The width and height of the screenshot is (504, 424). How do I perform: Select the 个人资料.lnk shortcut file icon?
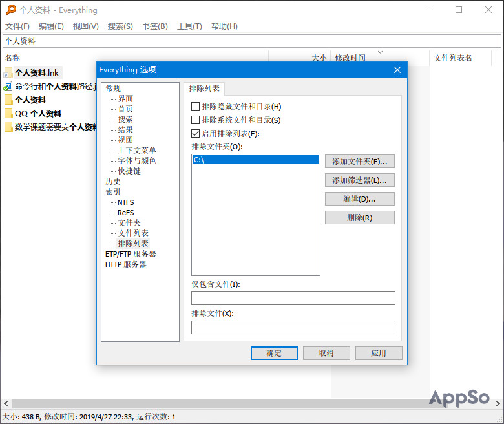coord(8,72)
